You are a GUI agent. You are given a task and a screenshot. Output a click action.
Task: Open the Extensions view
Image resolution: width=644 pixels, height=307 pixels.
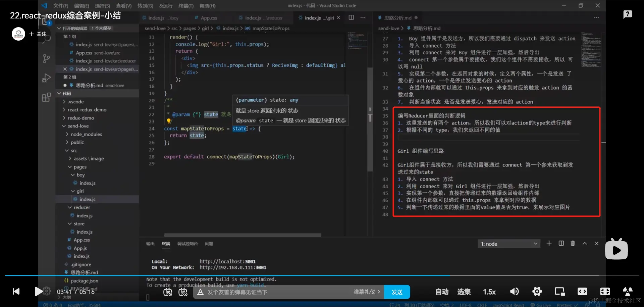pos(47,97)
